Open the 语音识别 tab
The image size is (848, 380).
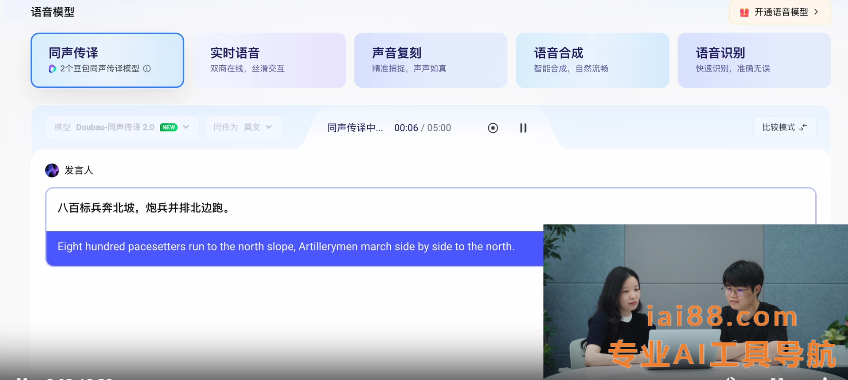(754, 60)
